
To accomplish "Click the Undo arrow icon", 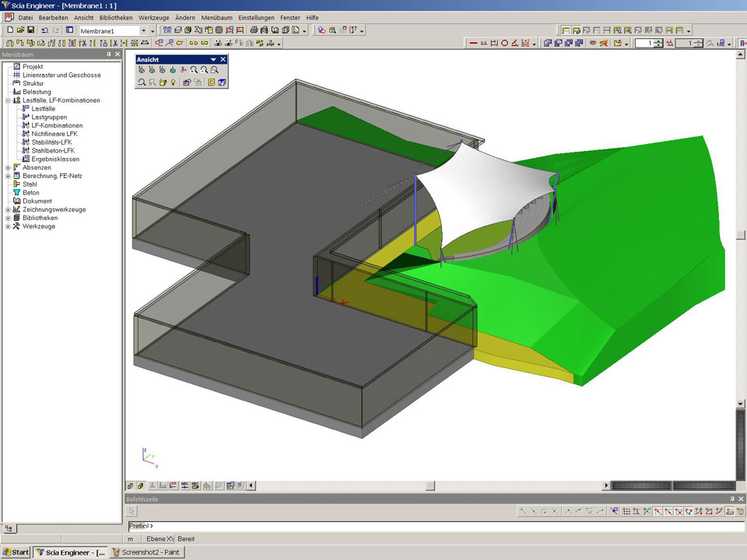I will pyautogui.click(x=45, y=30).
